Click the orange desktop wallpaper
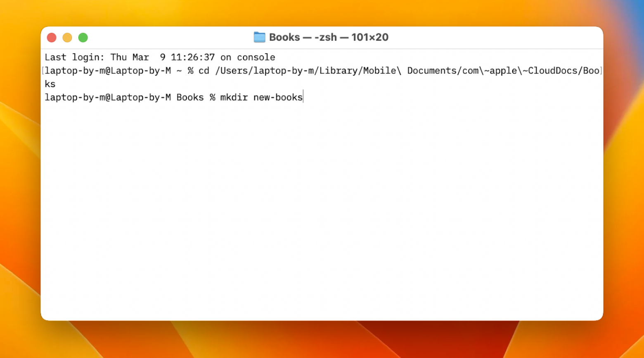Image resolution: width=644 pixels, height=358 pixels. (x=21, y=178)
